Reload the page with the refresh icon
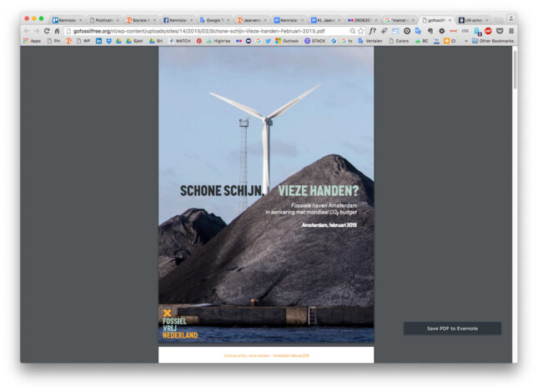 tap(47, 30)
